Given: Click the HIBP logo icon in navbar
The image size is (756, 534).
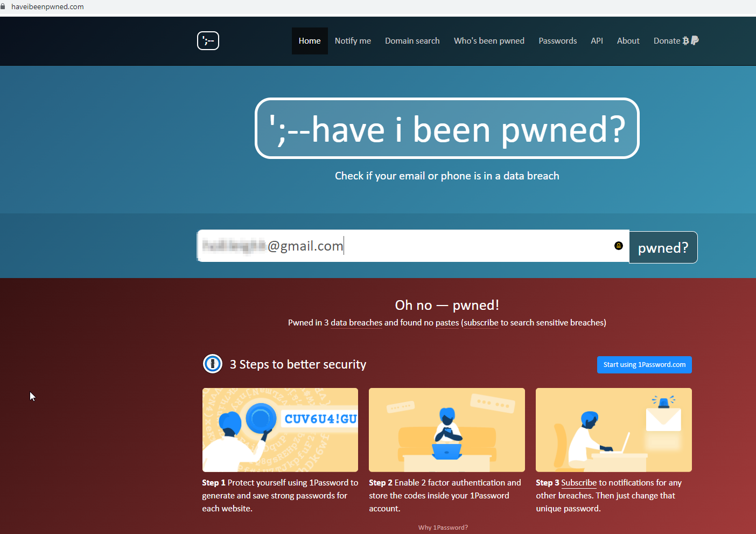Looking at the screenshot, I should coord(208,40).
